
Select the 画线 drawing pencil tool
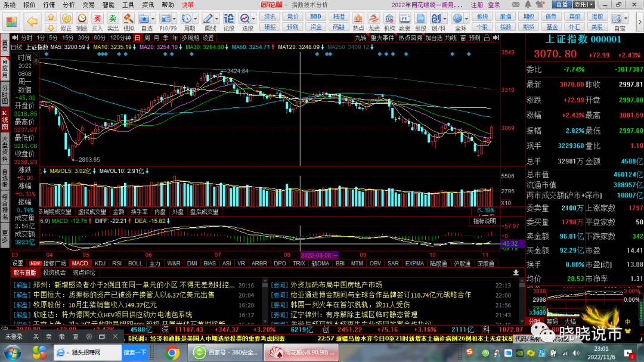click(x=208, y=18)
